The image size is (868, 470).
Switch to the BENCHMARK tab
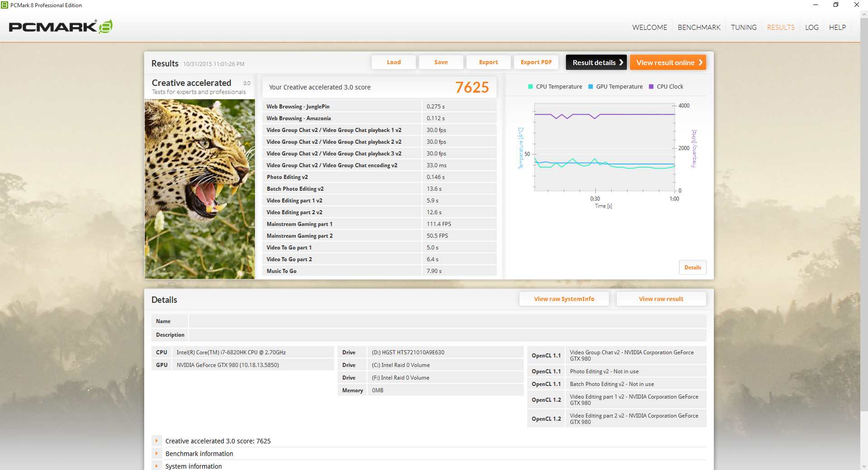click(x=699, y=28)
